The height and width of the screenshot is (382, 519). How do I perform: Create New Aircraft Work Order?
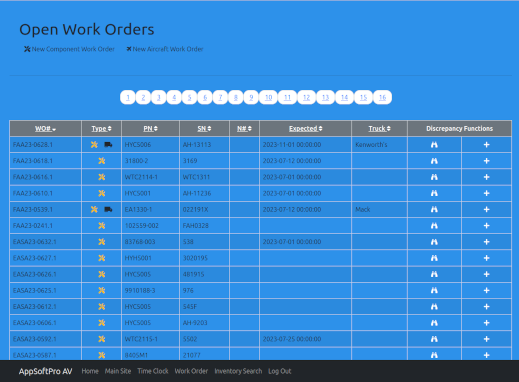(x=165, y=49)
